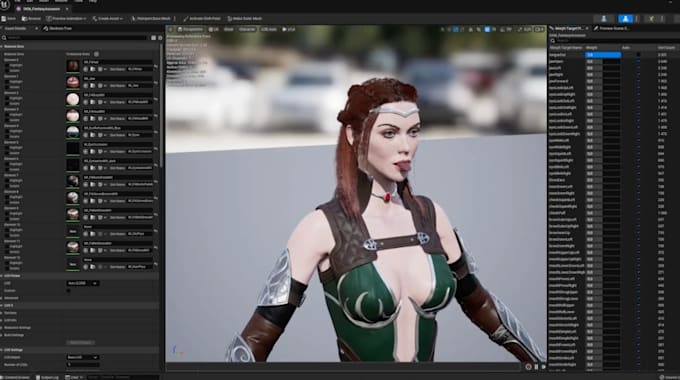
Task: Switch to Skeleton editing mode icon
Action: 604,19
